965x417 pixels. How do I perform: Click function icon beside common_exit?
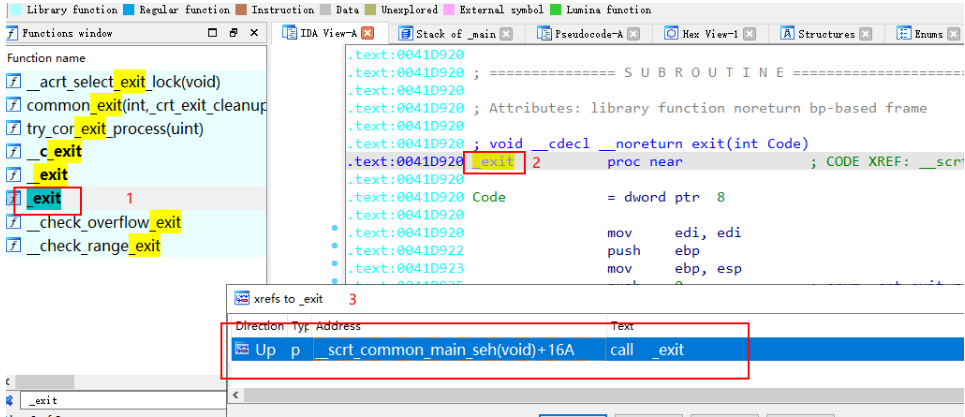pyautogui.click(x=13, y=105)
